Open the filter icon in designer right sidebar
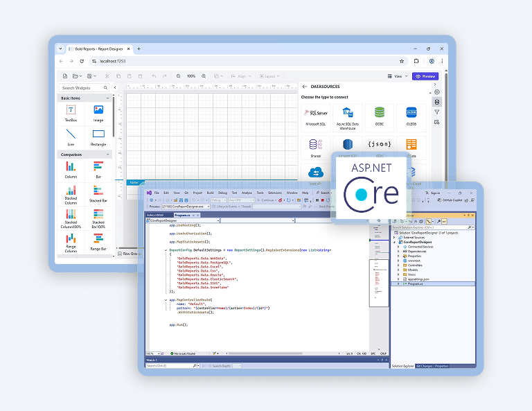 pos(437,112)
